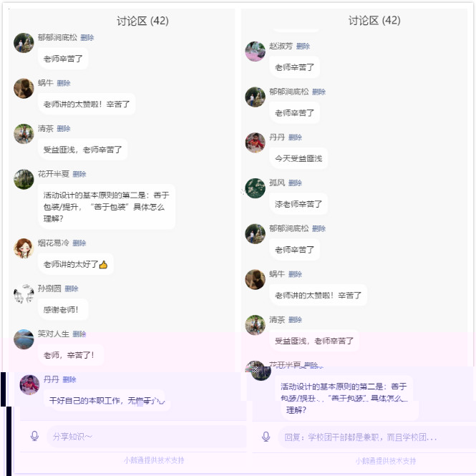Open left 小鹅通提供技术支持 footer link

154,460
